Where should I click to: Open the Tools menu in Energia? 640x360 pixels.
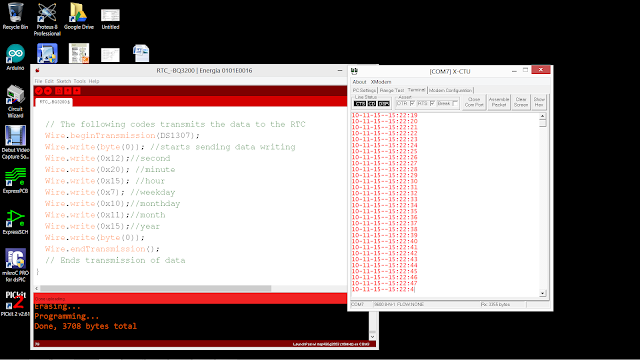(80, 81)
